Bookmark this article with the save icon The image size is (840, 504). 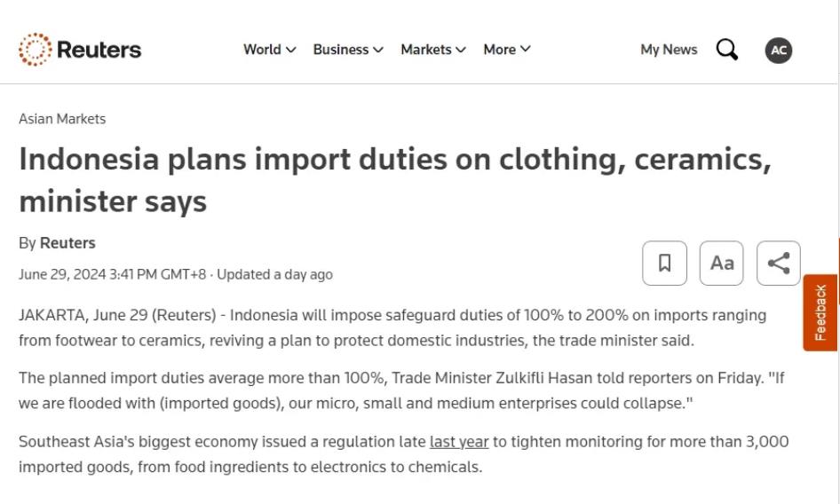click(664, 264)
